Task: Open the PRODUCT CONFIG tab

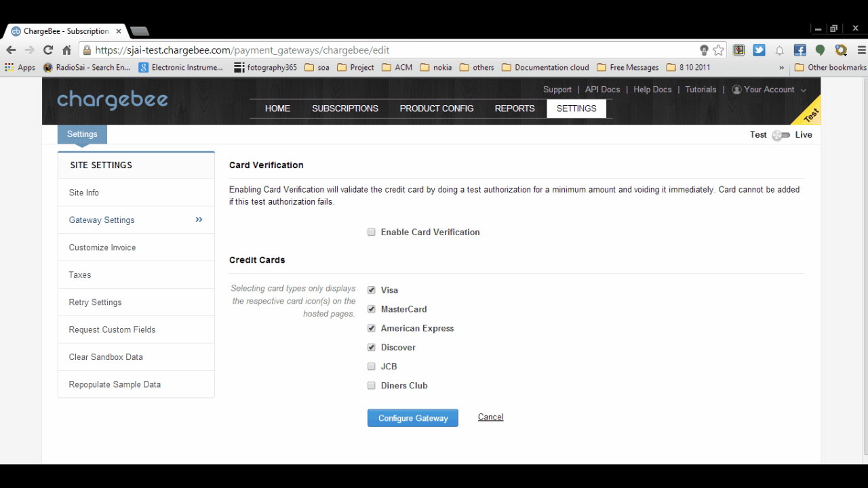Action: pos(437,108)
